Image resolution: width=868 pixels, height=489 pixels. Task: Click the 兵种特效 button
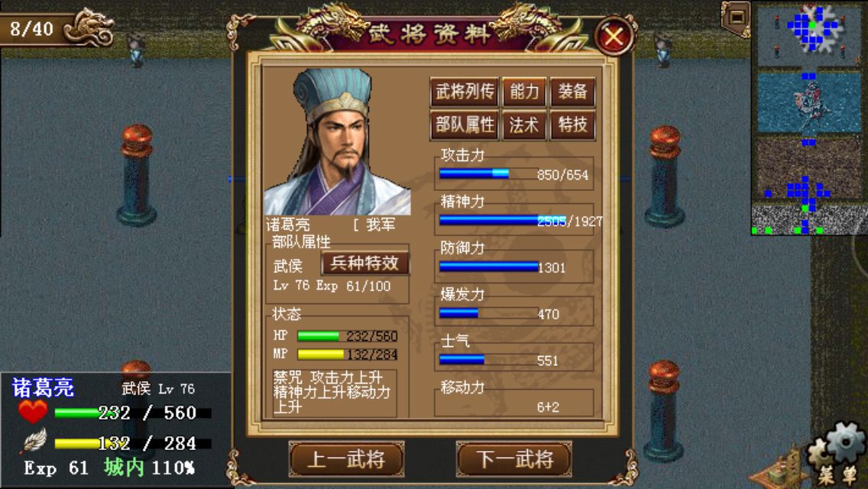(x=364, y=264)
